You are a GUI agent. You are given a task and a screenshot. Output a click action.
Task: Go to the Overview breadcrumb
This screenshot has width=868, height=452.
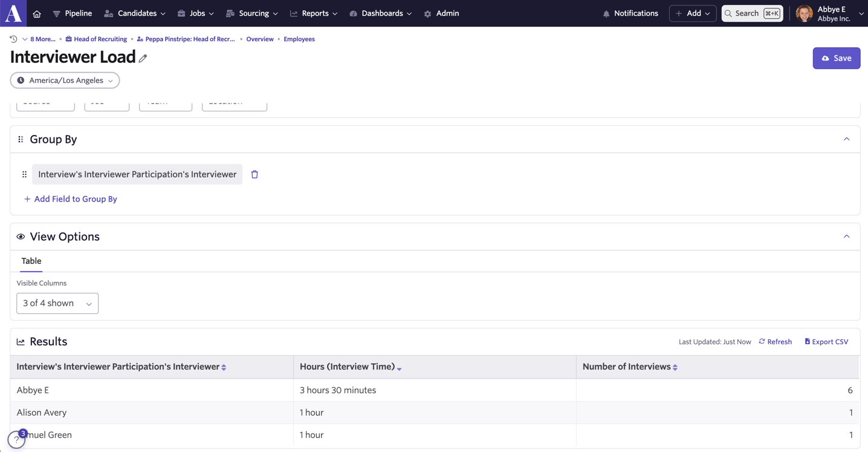[260, 39]
